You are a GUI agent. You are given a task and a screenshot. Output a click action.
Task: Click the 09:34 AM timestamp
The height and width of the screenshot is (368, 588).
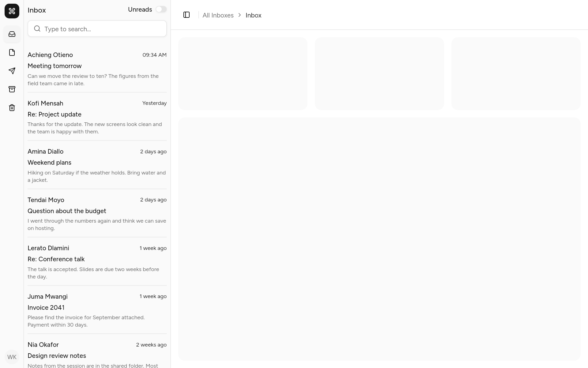[x=155, y=55]
